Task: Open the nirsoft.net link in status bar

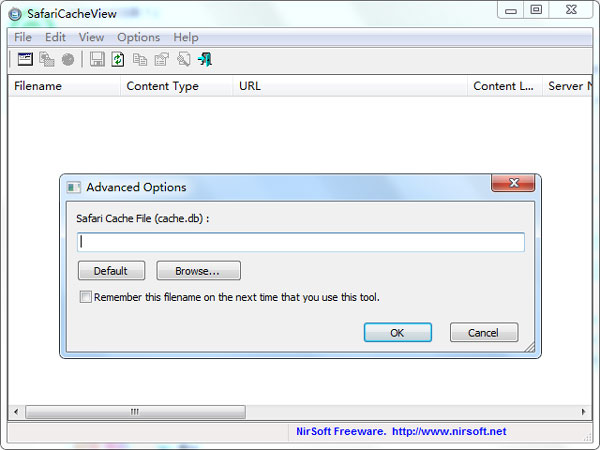Action: click(449, 431)
